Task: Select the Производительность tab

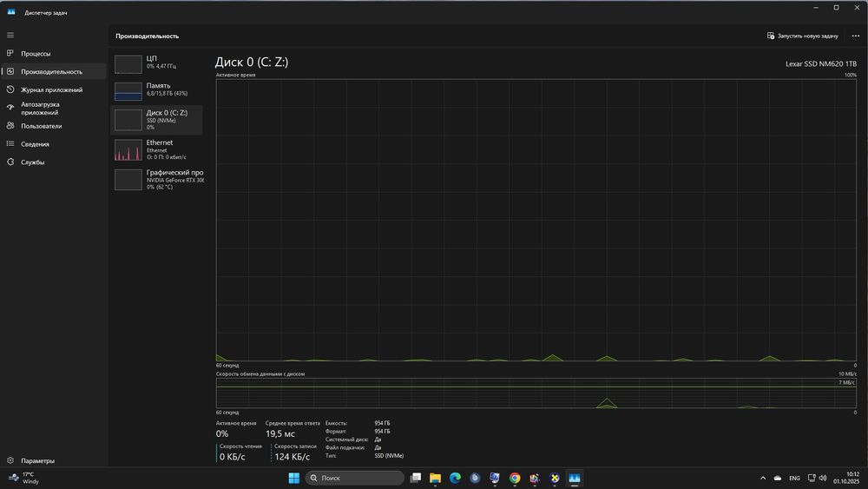Action: 54,71
